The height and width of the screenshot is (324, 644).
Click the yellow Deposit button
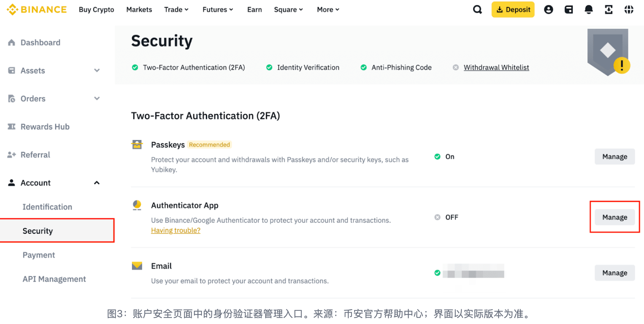coord(513,9)
